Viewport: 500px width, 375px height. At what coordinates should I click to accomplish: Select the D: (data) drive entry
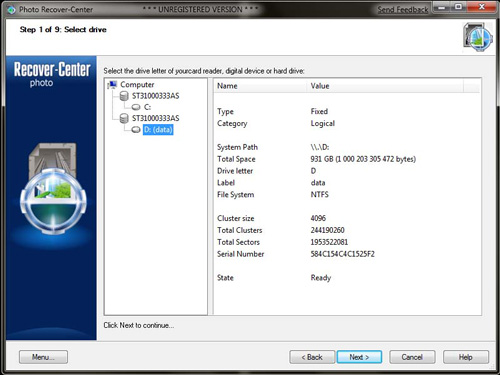coord(158,129)
